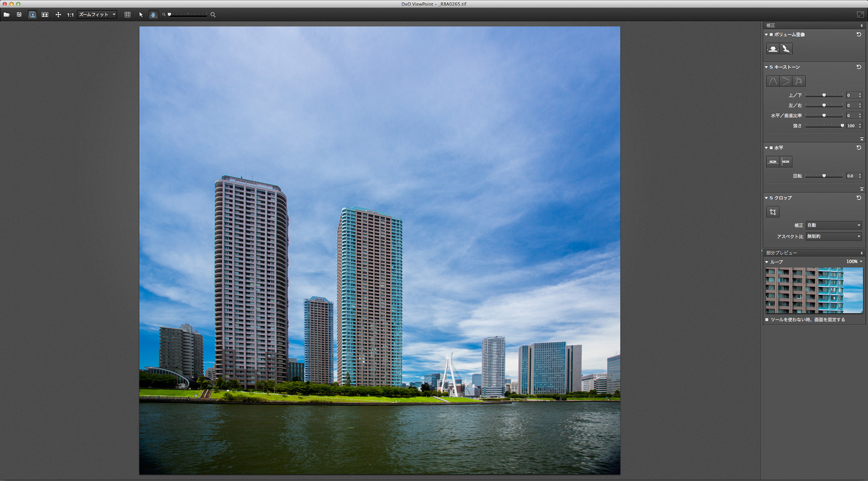Collapse the クロップ section triangle
Screen dimensions: 868x481
point(766,198)
